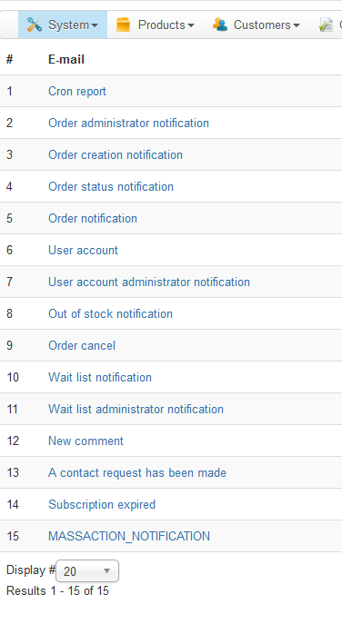Expand the Products menu arrow
Image resolution: width=342 pixels, height=644 pixels.
pos(191,25)
